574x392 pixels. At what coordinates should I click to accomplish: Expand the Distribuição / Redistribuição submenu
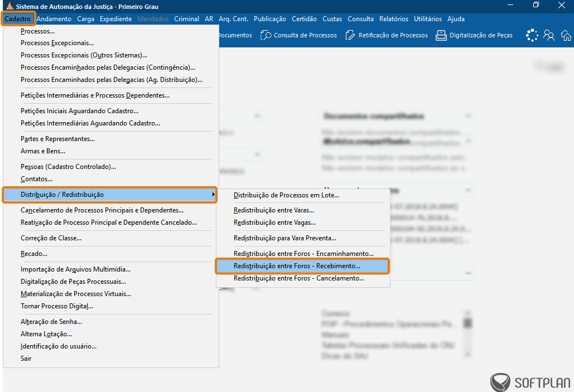tap(109, 195)
